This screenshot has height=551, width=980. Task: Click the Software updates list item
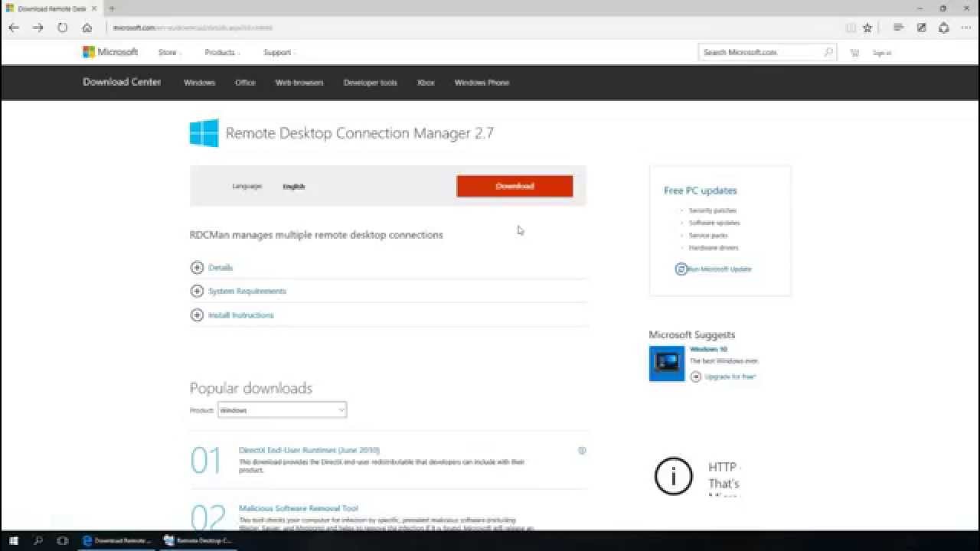pos(714,223)
